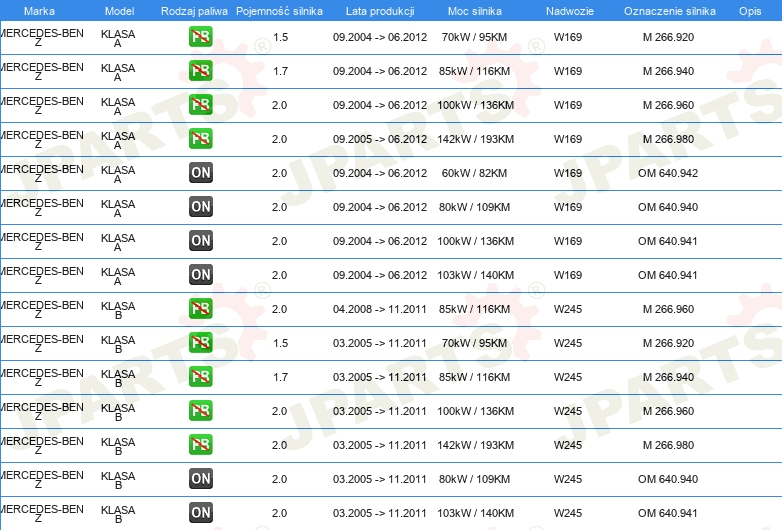The width and height of the screenshot is (782, 530).
Task: Select M 266.980 in the W169 row
Action: [x=668, y=139]
